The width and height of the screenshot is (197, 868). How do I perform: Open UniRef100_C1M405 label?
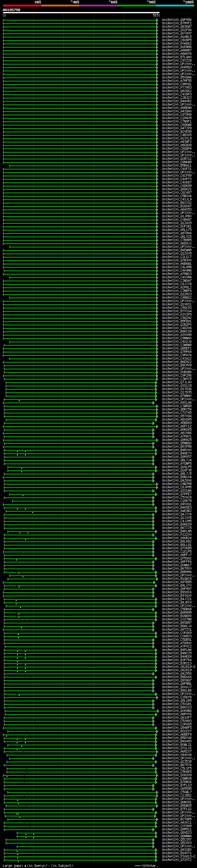coord(177,118)
